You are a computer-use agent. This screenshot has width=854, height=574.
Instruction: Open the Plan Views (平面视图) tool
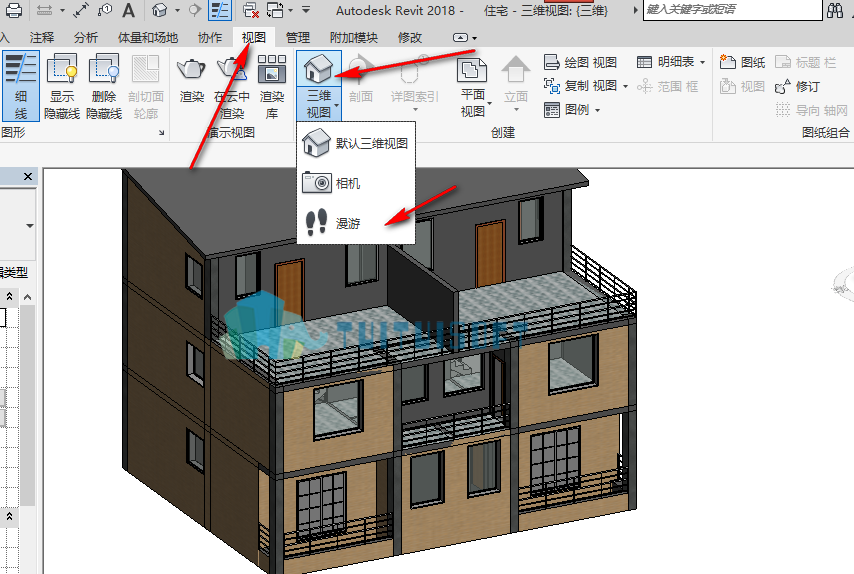click(473, 86)
